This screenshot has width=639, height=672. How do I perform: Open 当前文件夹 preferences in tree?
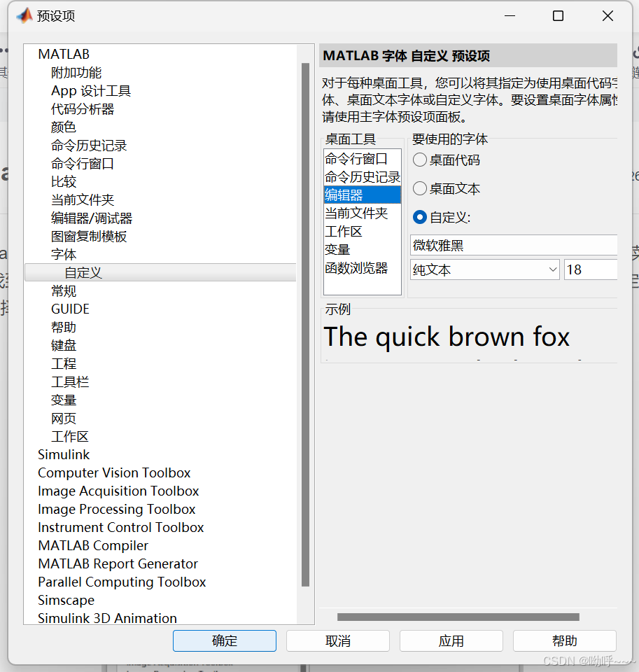click(83, 199)
